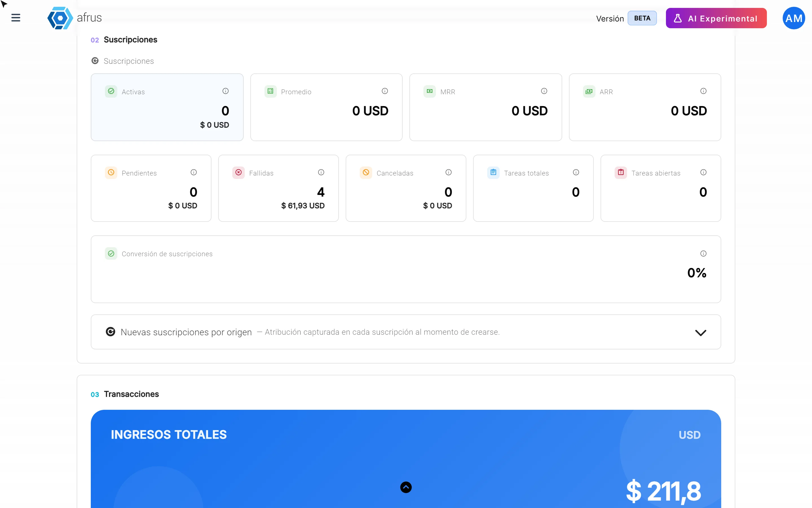
Task: Click the ARR money icon
Action: [589, 91]
